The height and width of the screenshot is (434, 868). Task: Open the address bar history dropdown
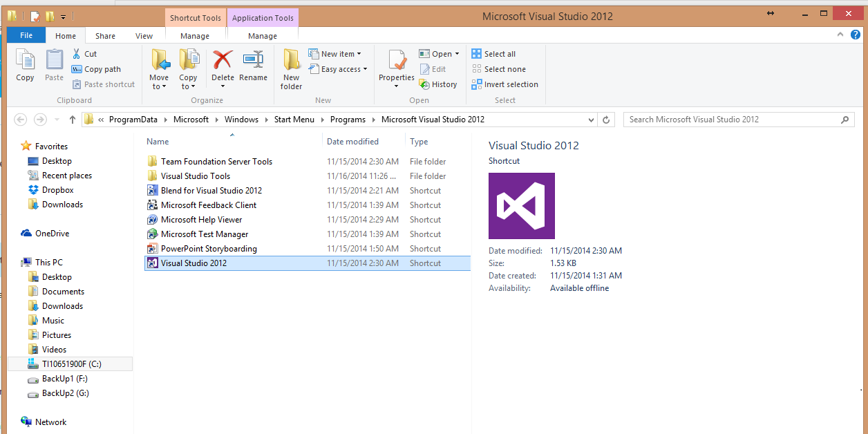(x=592, y=120)
